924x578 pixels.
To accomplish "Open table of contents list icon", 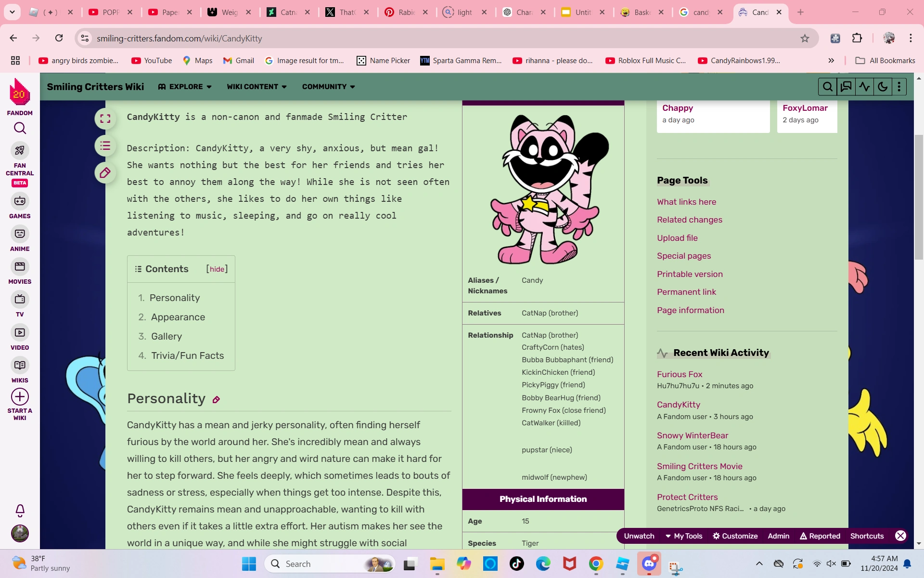I will (105, 146).
